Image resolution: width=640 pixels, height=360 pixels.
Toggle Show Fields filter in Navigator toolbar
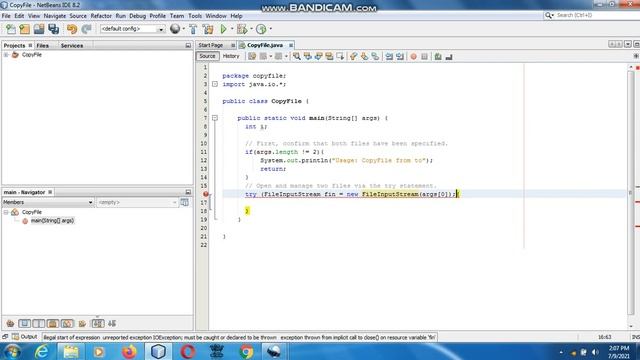coord(24,324)
